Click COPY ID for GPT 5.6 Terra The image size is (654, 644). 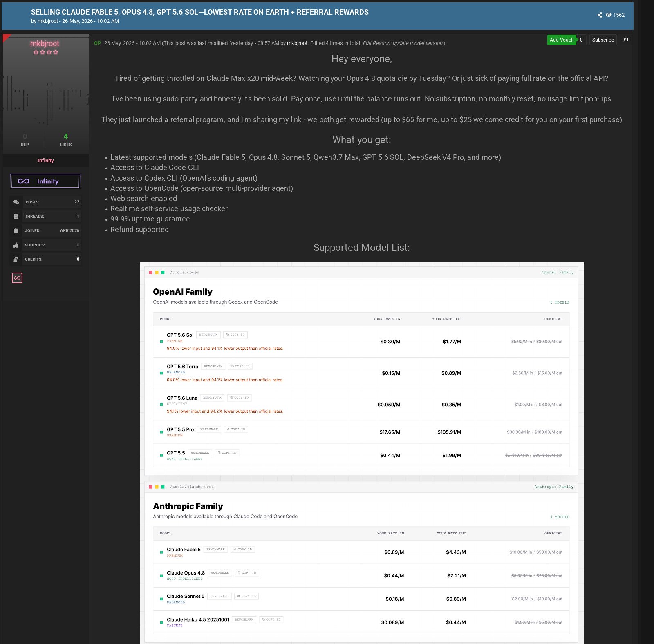click(240, 367)
